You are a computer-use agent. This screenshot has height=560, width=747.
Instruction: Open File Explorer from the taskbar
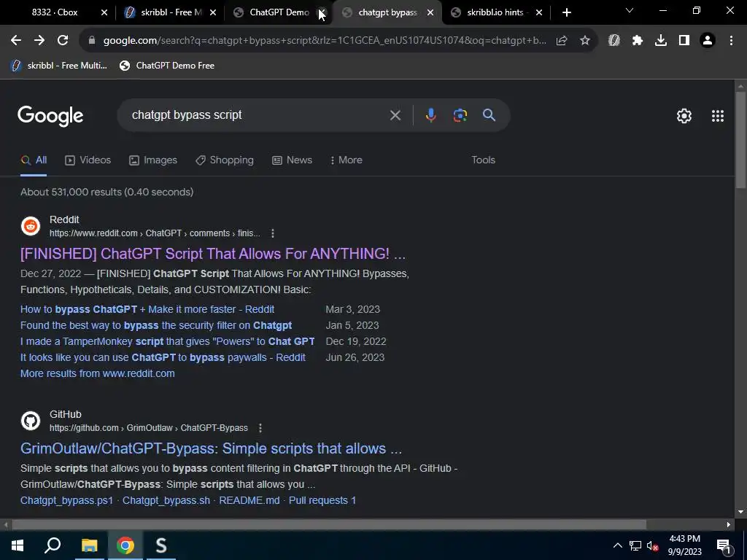(89, 545)
